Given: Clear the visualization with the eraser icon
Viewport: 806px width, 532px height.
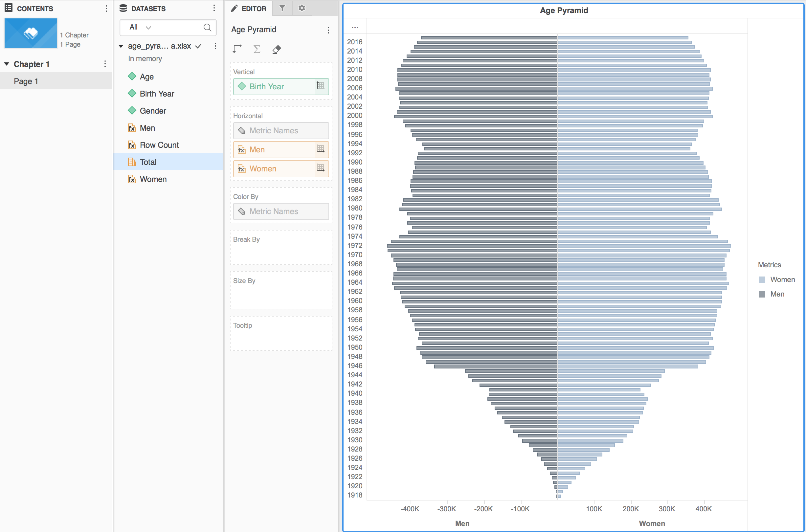Looking at the screenshot, I should pyautogui.click(x=277, y=49).
